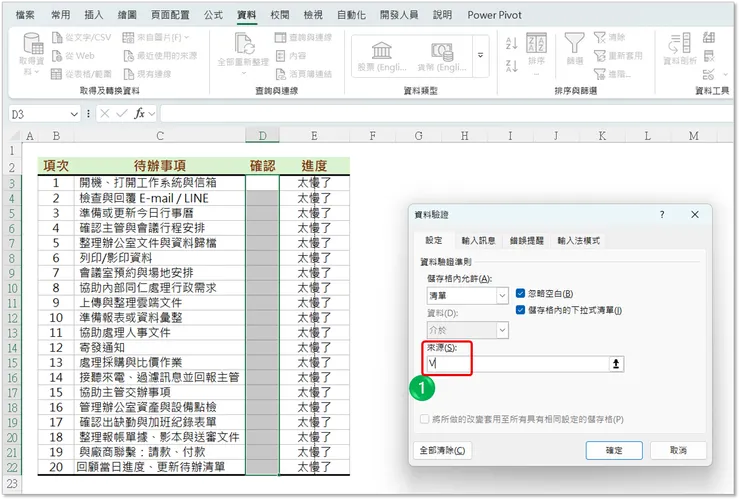Image resolution: width=740 pixels, height=500 pixels.
Task: Switch to 輸入法模式 dialog tab
Action: tap(579, 241)
